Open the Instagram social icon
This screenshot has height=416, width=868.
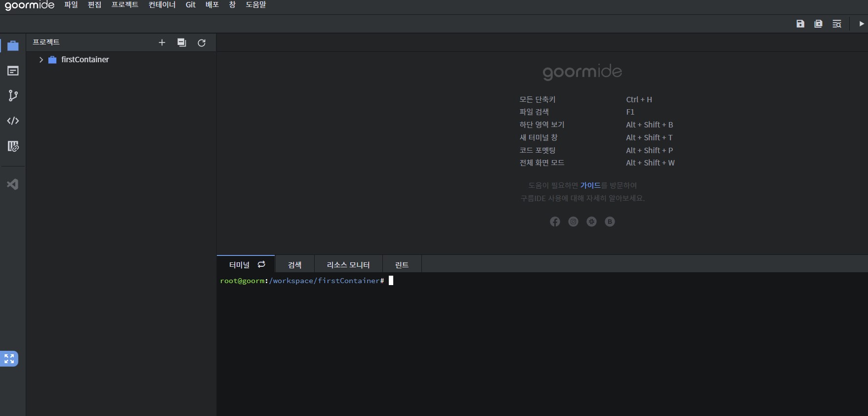tap(573, 222)
